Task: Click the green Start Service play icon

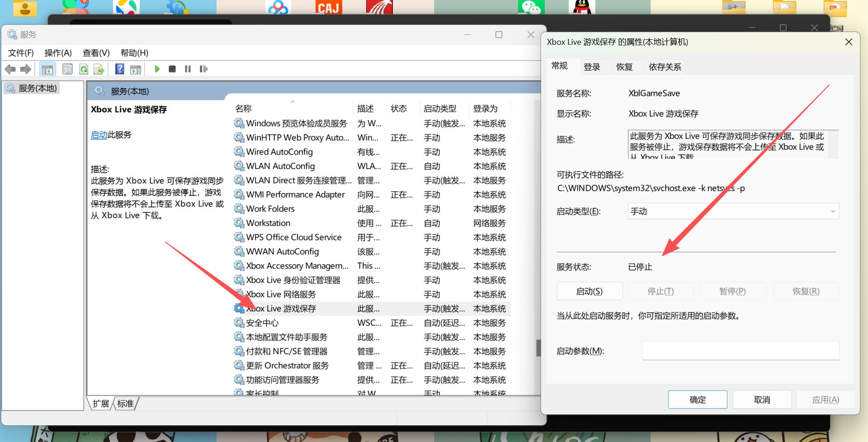Action: click(157, 69)
